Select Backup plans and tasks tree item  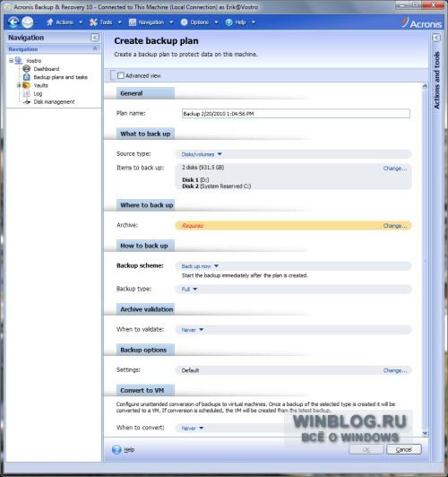click(x=61, y=77)
